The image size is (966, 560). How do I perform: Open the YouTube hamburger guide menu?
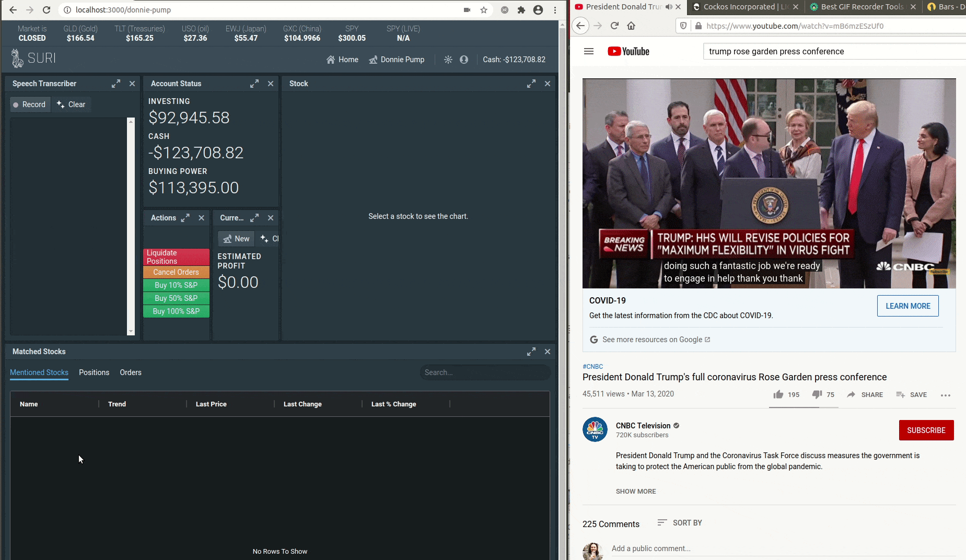pos(589,51)
